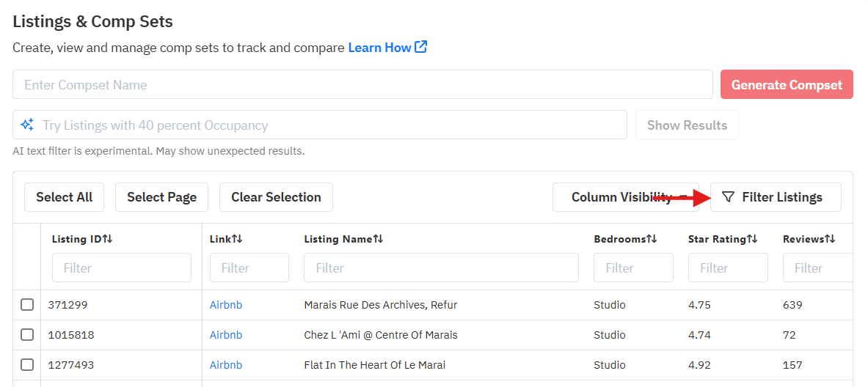Click the external link icon beside Learn How
868x387 pixels.
pos(421,47)
